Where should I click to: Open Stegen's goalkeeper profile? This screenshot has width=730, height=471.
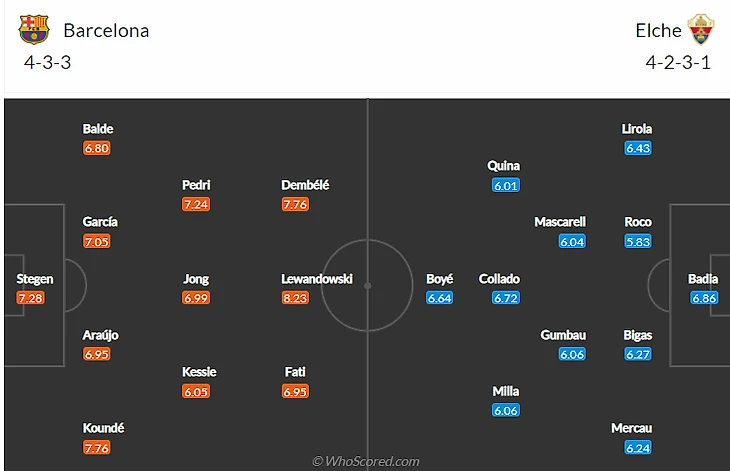click(x=35, y=279)
